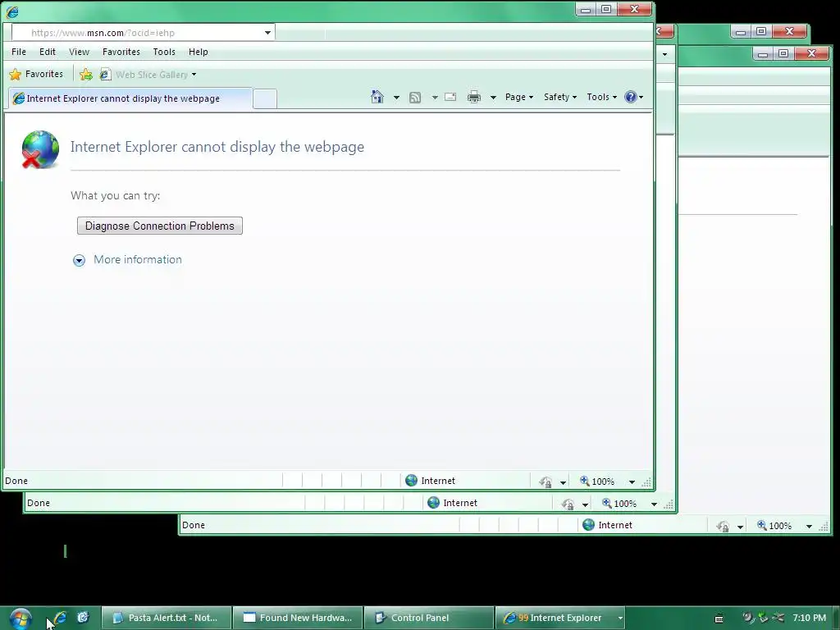Launch Internet Explorer from quick launch

pyautogui.click(x=60, y=618)
